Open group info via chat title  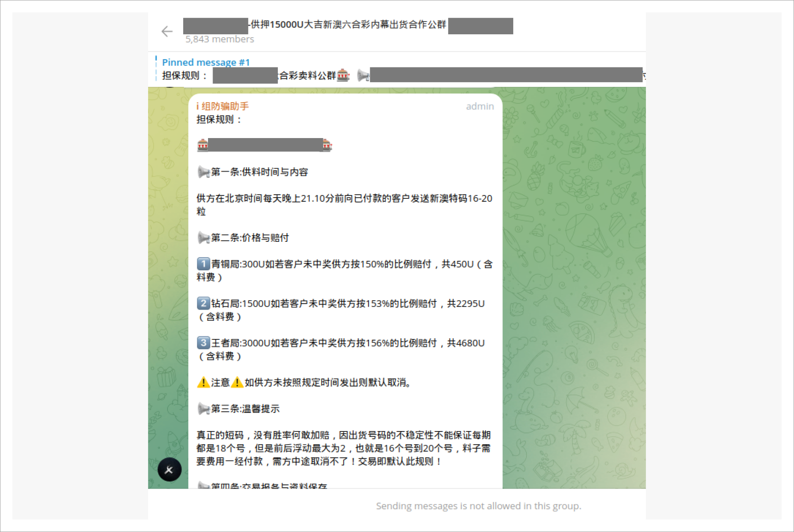point(348,25)
